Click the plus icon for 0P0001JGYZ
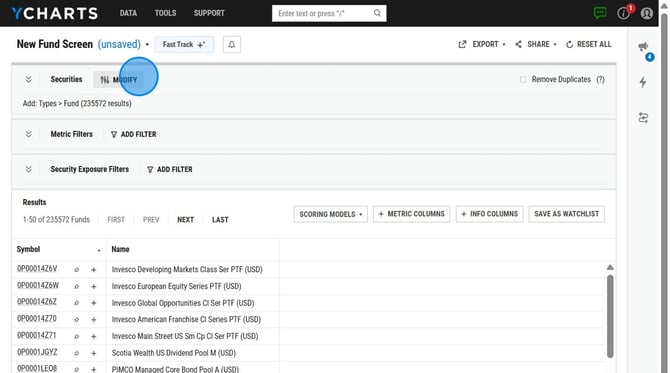670x373 pixels. coord(94,353)
